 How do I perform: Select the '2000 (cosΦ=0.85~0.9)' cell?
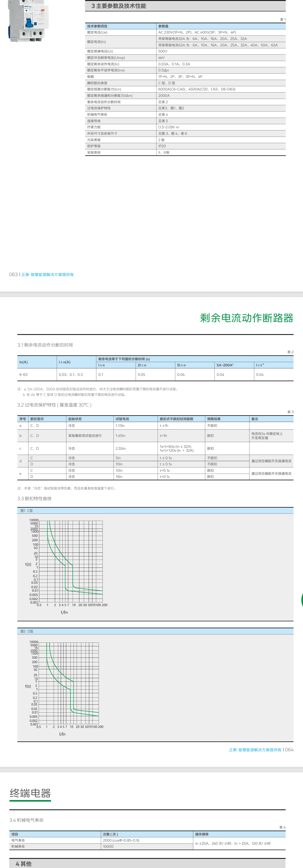click(121, 840)
